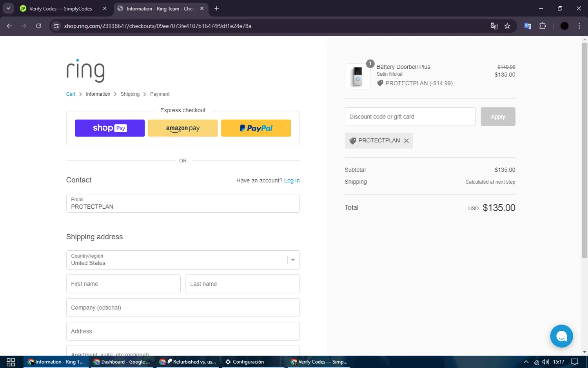Go forward in browser history
The width and height of the screenshot is (588, 368).
[24, 26]
